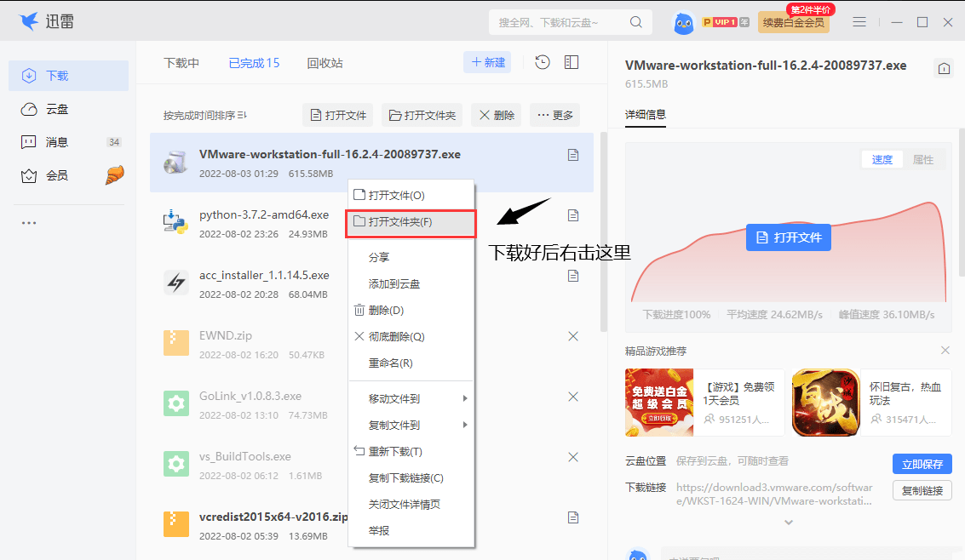Open the download history clock icon

click(543, 62)
